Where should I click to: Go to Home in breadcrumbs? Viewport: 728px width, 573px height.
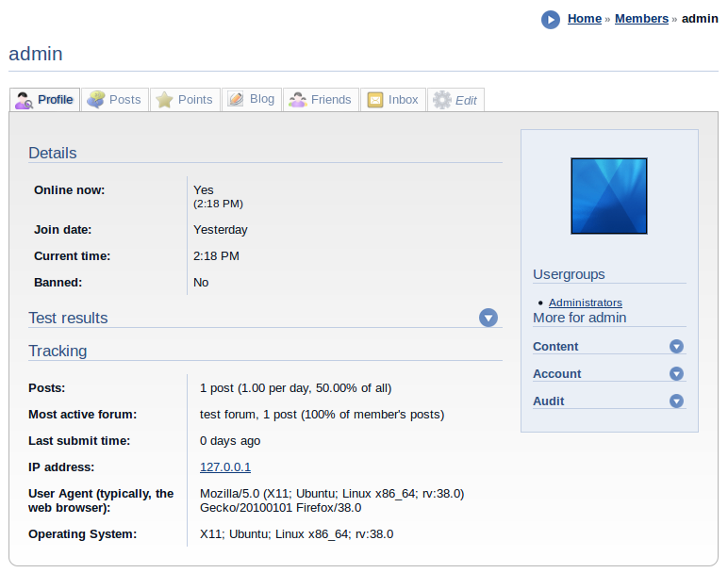[x=585, y=19]
